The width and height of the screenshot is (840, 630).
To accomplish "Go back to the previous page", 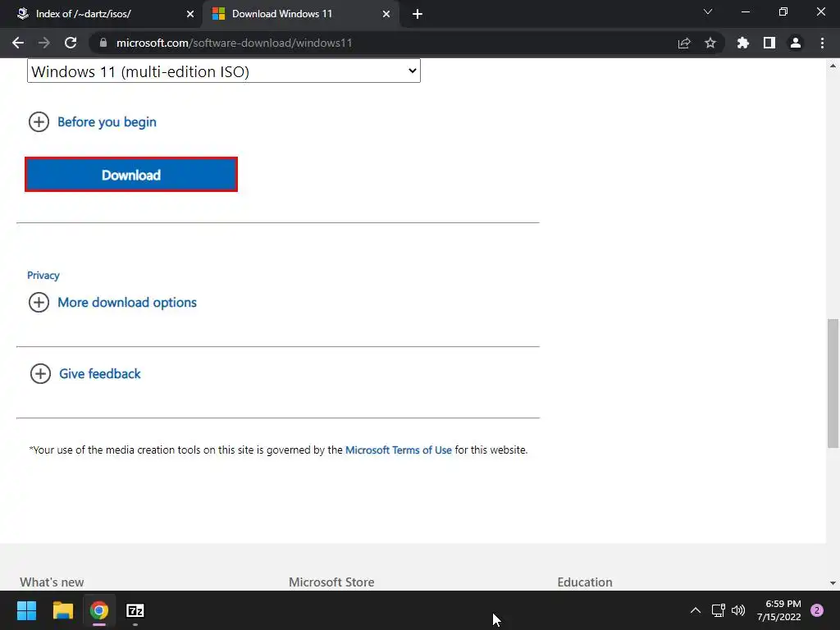I will pos(18,43).
